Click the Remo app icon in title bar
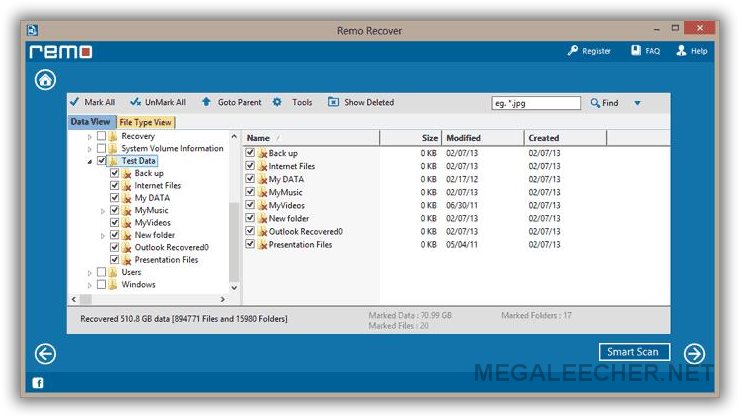The image size is (740, 418). 32,30
